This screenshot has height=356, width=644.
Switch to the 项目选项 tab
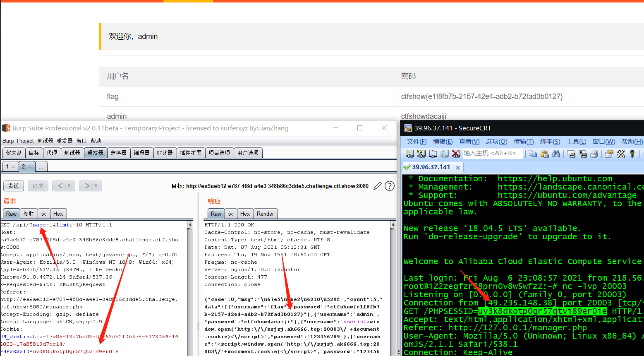219,153
